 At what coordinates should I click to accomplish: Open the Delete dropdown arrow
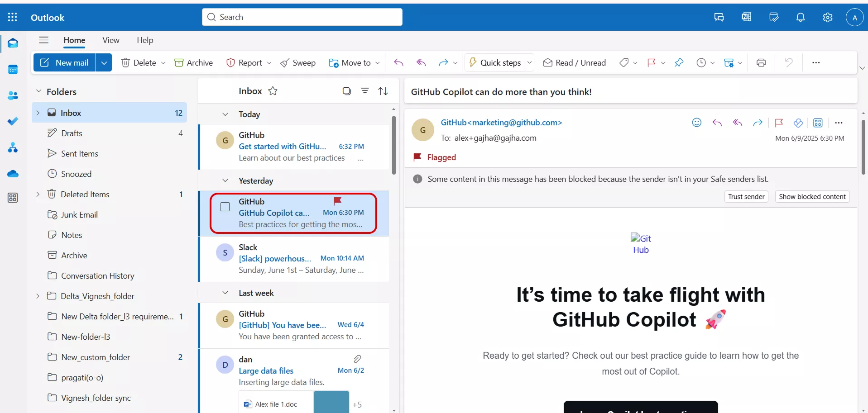click(163, 63)
